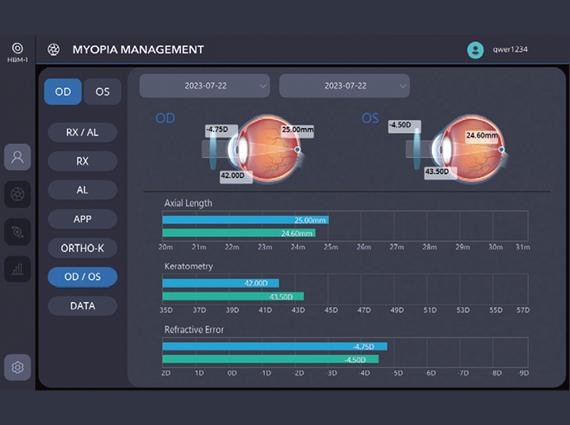
Task: Switch to the OS eye toggle
Action: [103, 92]
